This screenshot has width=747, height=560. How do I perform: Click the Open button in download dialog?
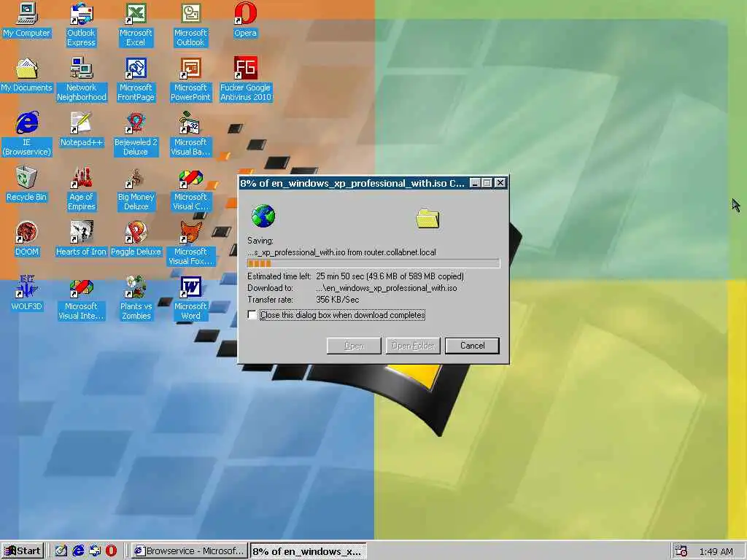pos(354,346)
